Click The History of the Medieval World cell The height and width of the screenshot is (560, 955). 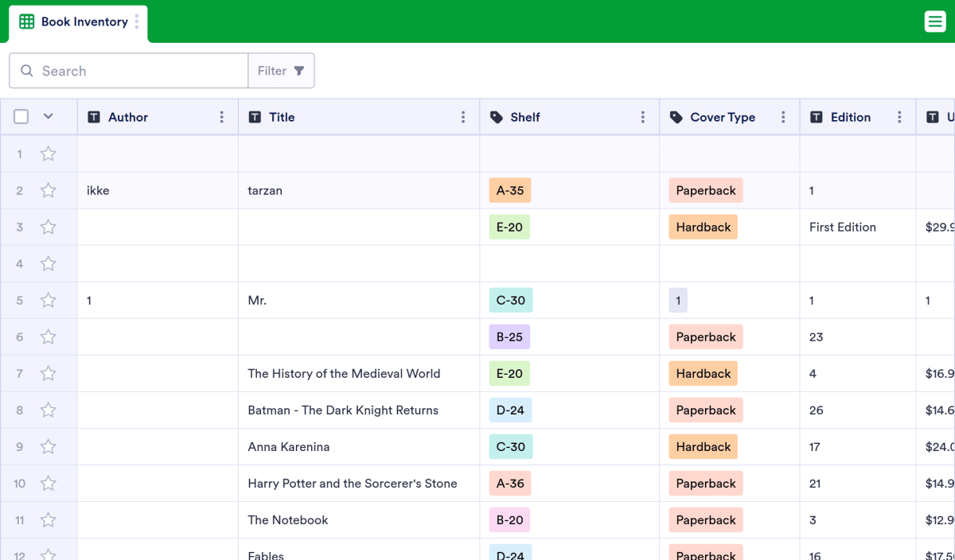coord(359,373)
